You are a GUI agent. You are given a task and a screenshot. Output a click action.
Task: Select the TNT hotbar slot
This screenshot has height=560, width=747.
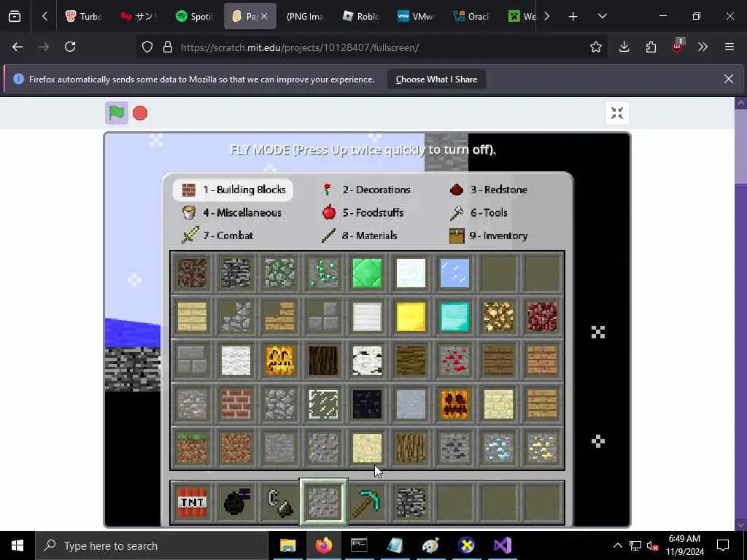[x=192, y=502]
